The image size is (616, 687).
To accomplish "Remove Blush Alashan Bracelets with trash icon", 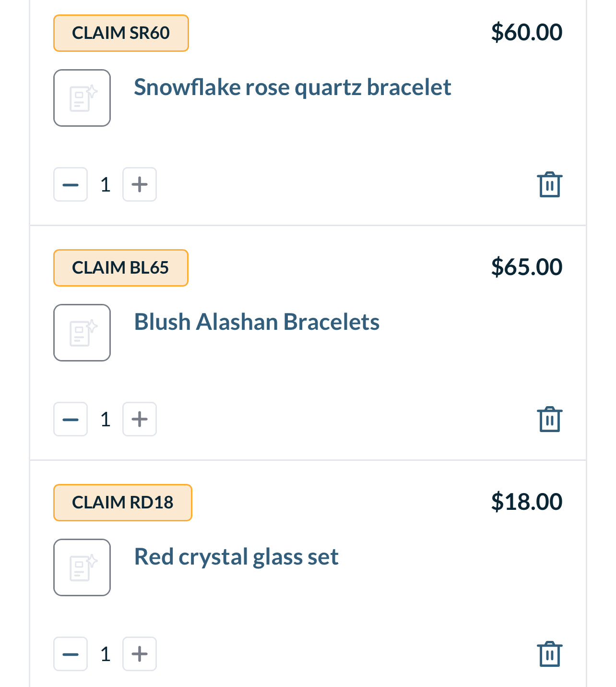I will (549, 420).
